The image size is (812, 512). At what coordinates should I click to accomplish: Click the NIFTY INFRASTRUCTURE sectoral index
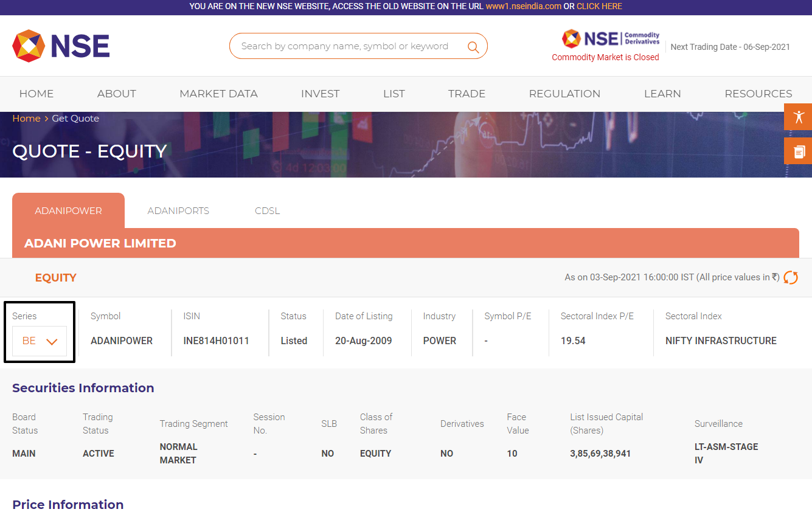point(721,341)
